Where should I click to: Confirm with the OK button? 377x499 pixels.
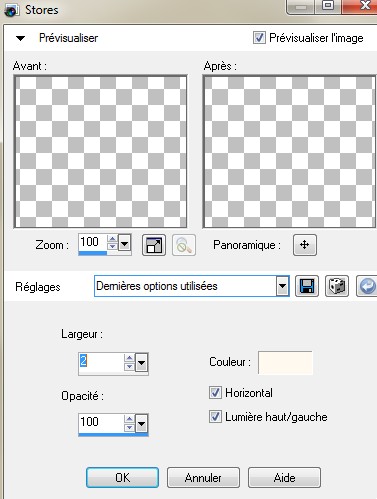coord(122,477)
